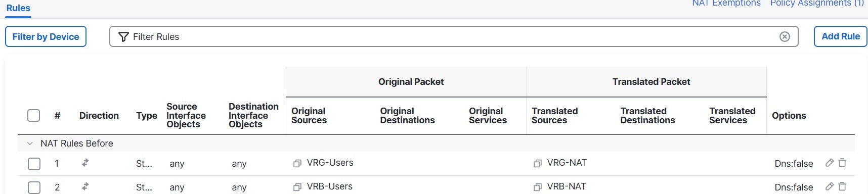Screen dimensions: 868x194
Task: Delete rule 1 using trash icon
Action: [x=842, y=163]
